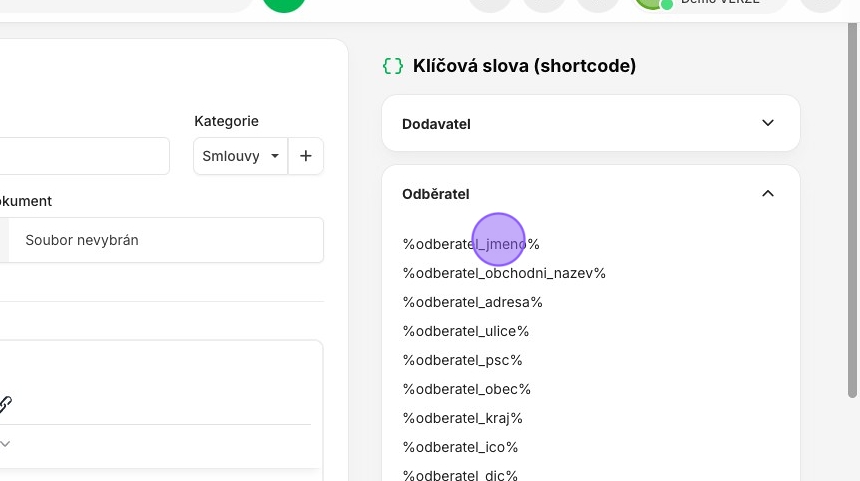
Task: Click the %odberatel_ico% shortcode
Action: coord(460,447)
